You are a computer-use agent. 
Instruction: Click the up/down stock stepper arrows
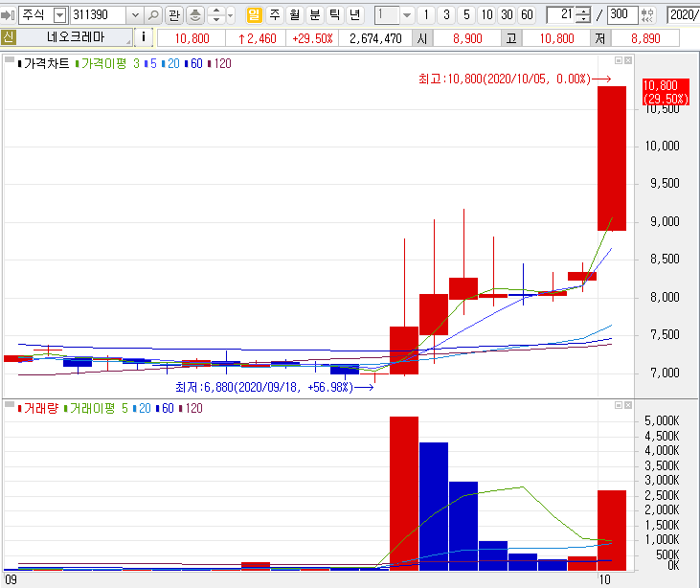[216, 15]
